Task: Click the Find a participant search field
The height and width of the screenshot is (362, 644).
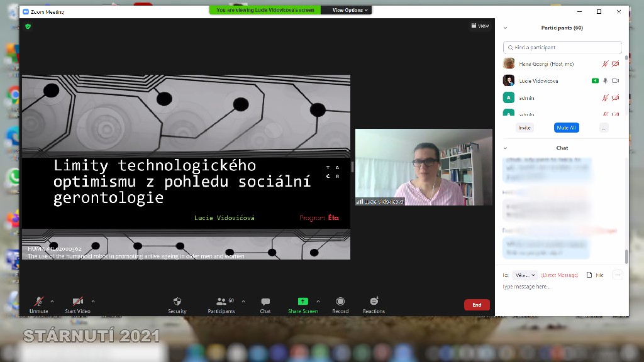Action: pos(563,48)
